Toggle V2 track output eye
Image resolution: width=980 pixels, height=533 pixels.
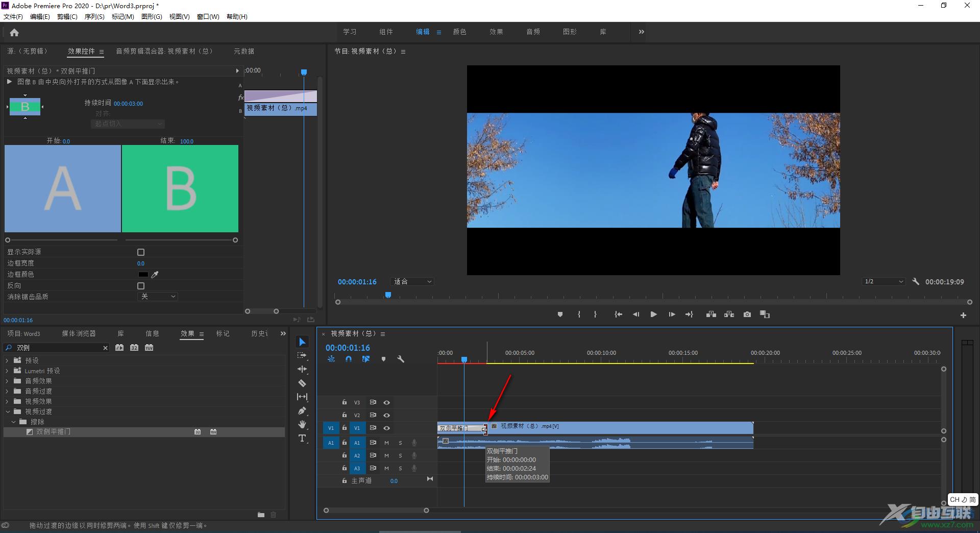(x=386, y=415)
